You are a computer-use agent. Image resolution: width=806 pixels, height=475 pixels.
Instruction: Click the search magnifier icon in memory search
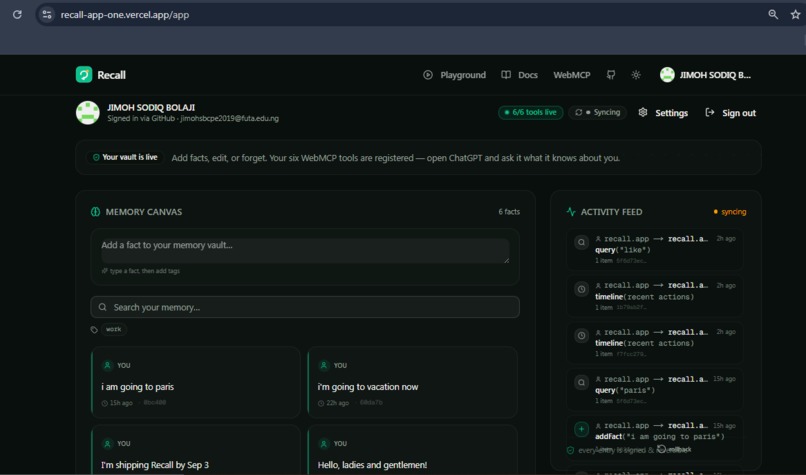click(x=103, y=307)
